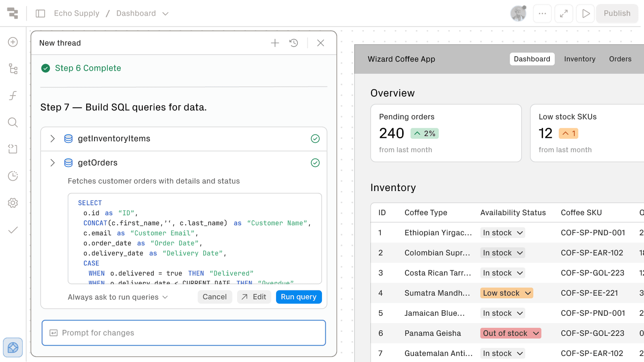Open search from the left sidebar
Image resolution: width=644 pixels, height=362 pixels.
(13, 123)
